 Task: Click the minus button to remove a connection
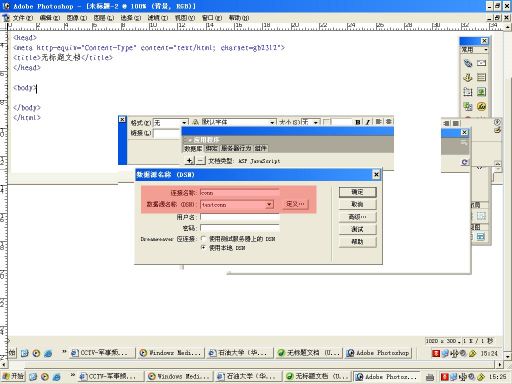click(200, 161)
